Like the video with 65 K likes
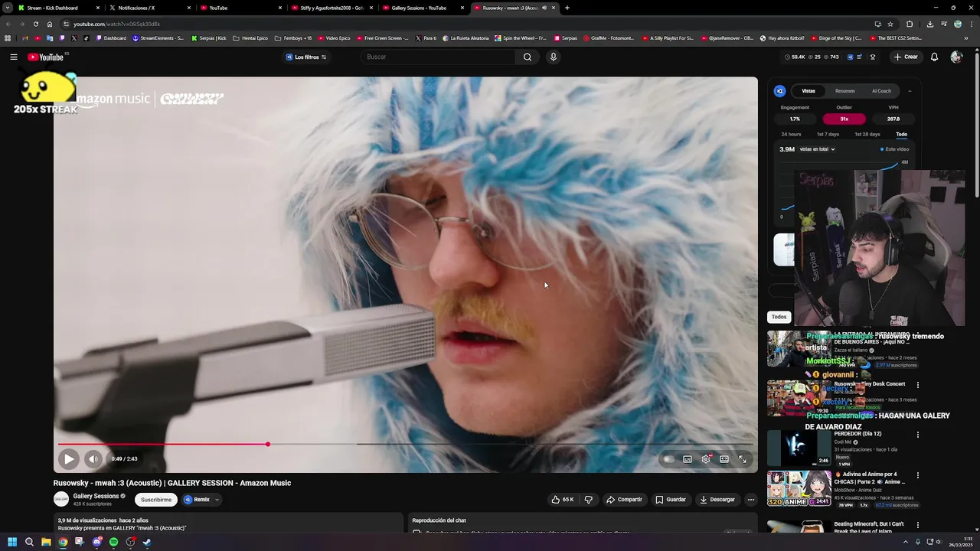980x551 pixels. click(562, 500)
